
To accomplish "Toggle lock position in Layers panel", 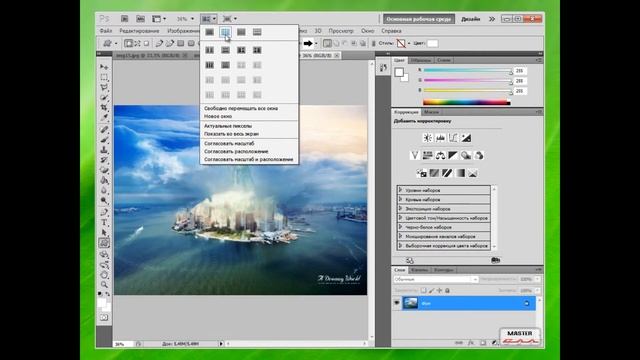I will (x=439, y=291).
